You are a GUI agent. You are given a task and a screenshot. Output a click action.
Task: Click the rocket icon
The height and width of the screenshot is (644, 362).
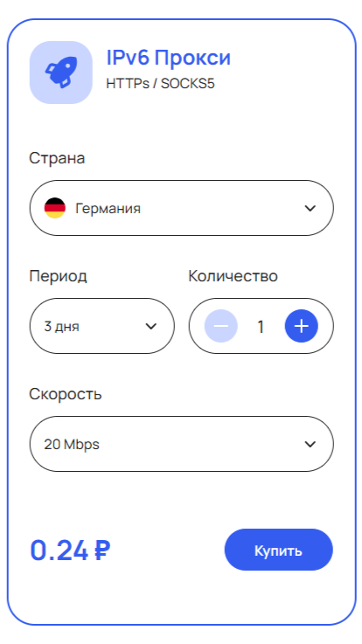point(61,73)
